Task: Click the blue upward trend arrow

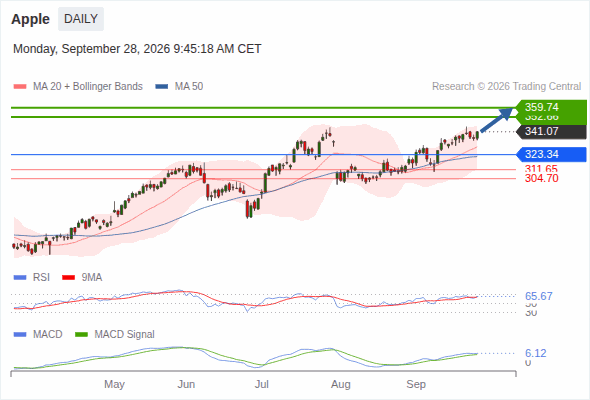Action: [497, 120]
